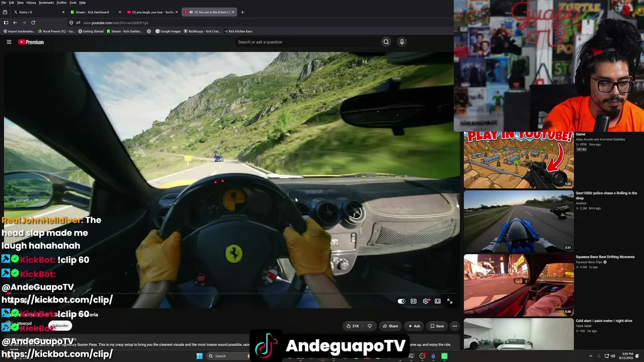Reload the current YouTube page

pos(33,23)
